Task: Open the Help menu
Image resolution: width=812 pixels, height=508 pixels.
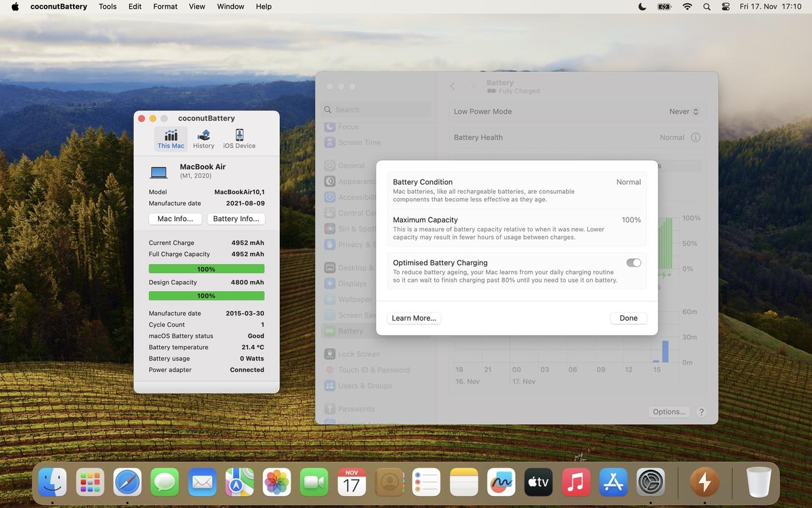Action: tap(264, 6)
